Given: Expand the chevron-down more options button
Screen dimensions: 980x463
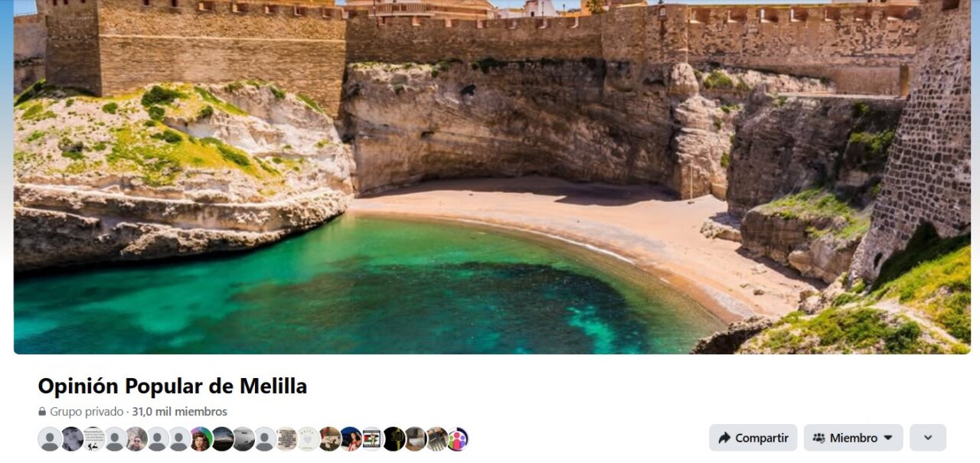Looking at the screenshot, I should [x=928, y=438].
